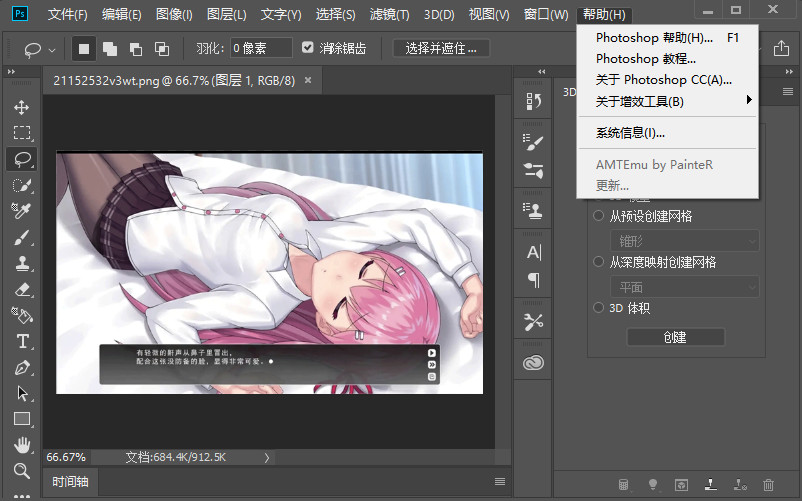Click Intersect with Selection mode icon
Image resolution: width=802 pixels, height=501 pixels.
162,49
